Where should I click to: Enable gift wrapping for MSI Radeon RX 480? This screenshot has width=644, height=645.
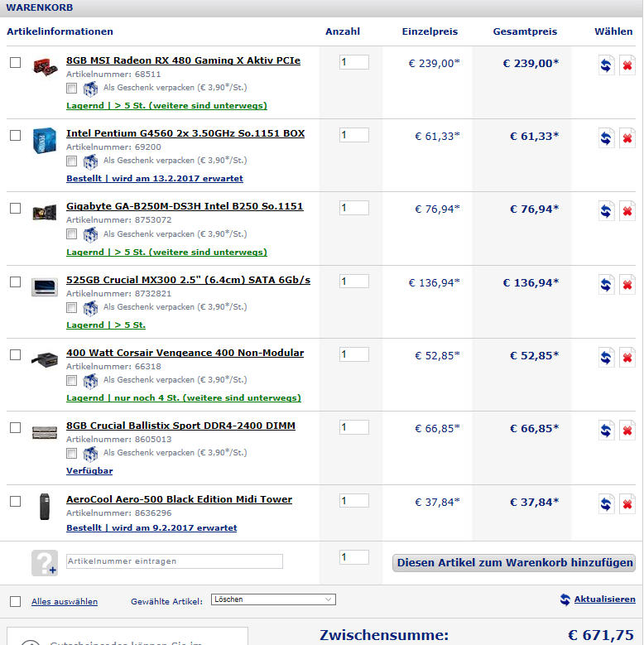click(x=71, y=88)
